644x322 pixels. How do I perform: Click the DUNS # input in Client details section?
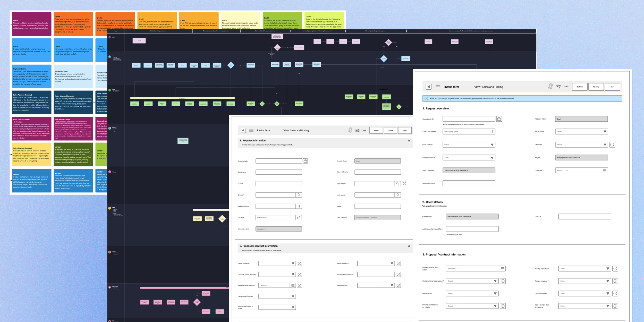point(584,217)
